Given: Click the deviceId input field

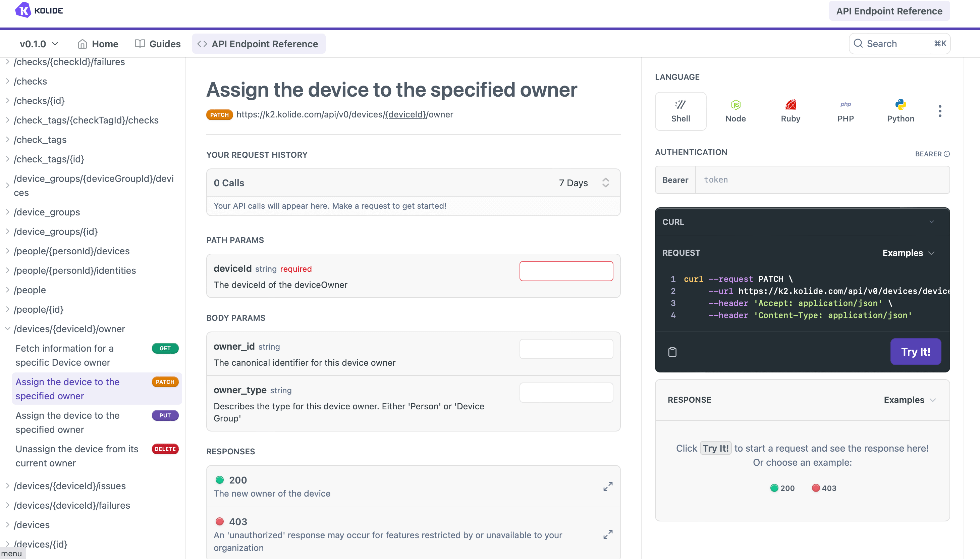Looking at the screenshot, I should (566, 271).
